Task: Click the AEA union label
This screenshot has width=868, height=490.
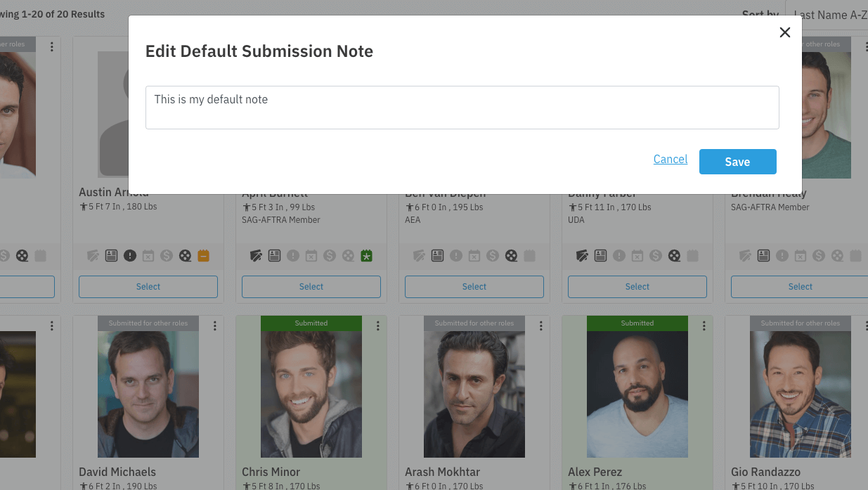Action: [413, 220]
